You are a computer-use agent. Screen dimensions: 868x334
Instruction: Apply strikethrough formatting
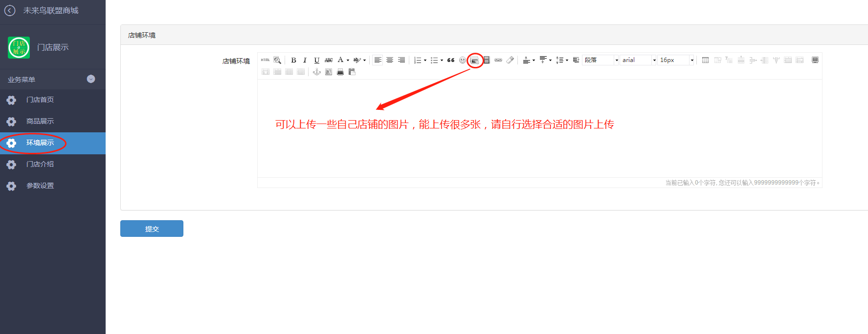[329, 60]
